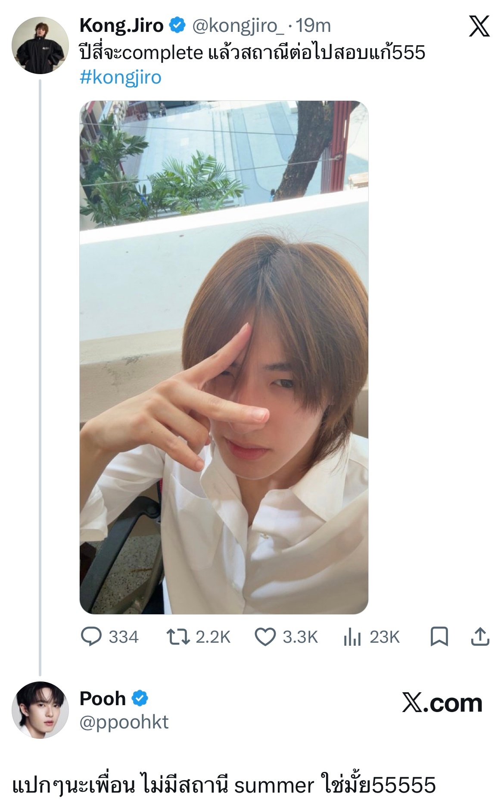Click the X logo in top right
This screenshot has height=812, width=504.
point(479,26)
